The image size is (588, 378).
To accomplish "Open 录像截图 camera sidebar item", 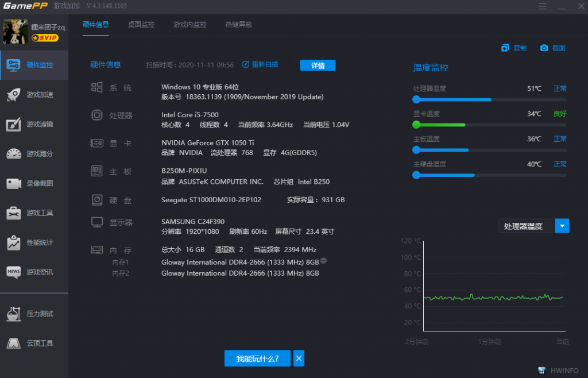I will 34,183.
